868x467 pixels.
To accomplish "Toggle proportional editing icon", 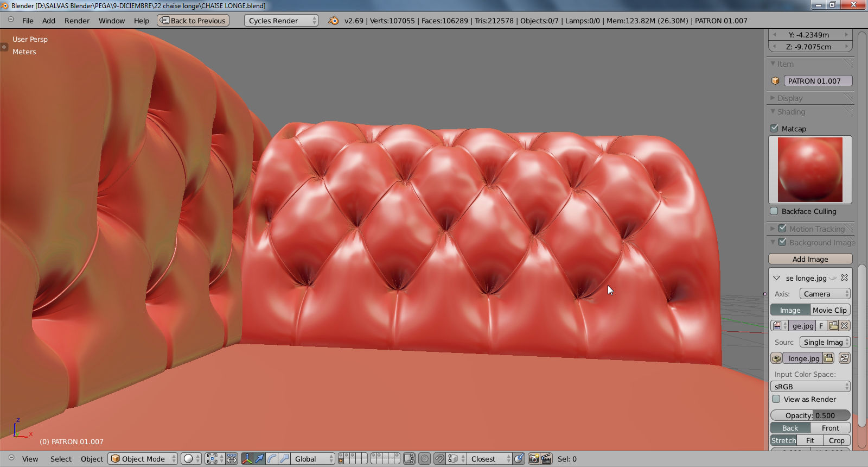I will (425, 459).
